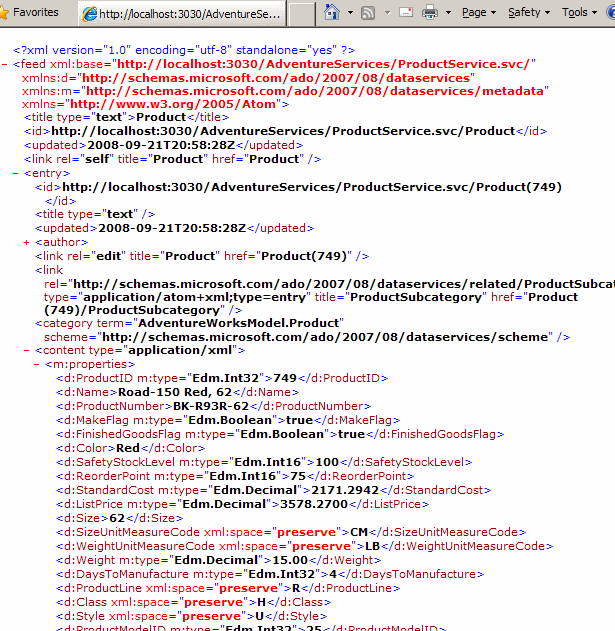Open the Tools menu
The image size is (615, 631).
(580, 13)
